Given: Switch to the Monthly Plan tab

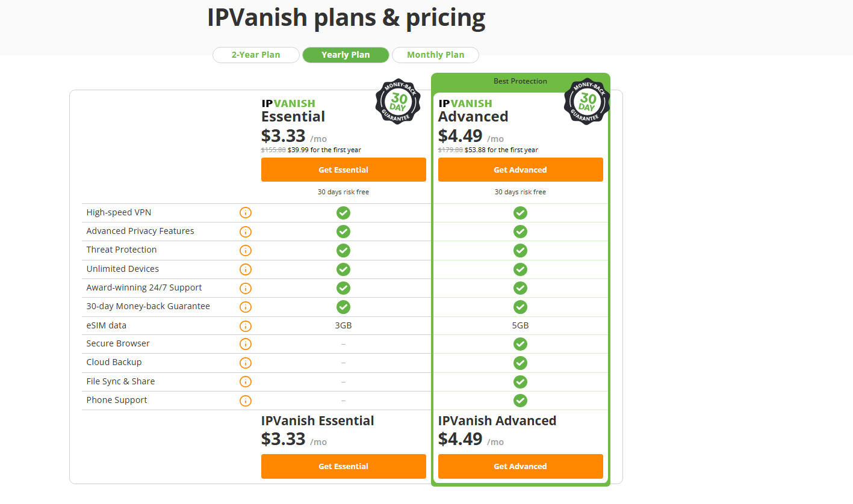Looking at the screenshot, I should pyautogui.click(x=435, y=55).
